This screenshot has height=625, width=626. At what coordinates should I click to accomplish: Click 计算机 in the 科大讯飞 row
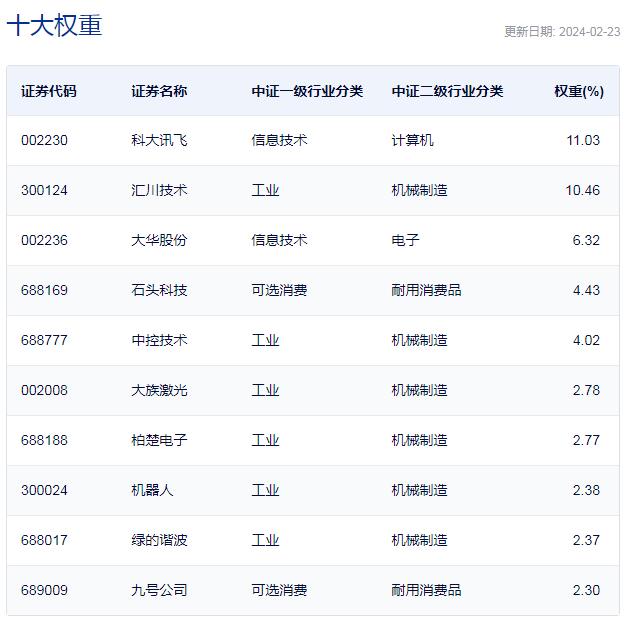click(x=412, y=140)
